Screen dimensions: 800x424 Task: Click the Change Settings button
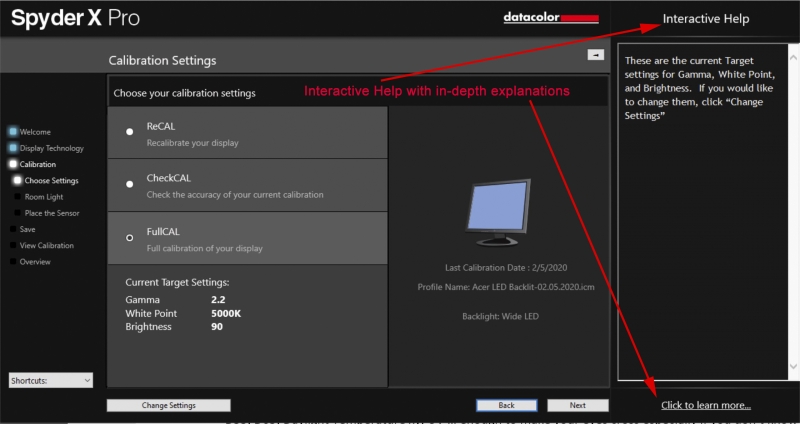click(x=168, y=406)
